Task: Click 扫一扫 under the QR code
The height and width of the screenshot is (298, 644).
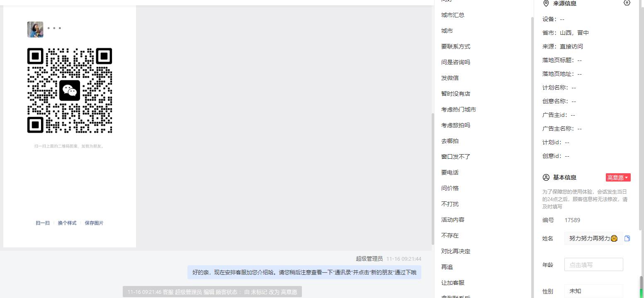Action: 43,223
